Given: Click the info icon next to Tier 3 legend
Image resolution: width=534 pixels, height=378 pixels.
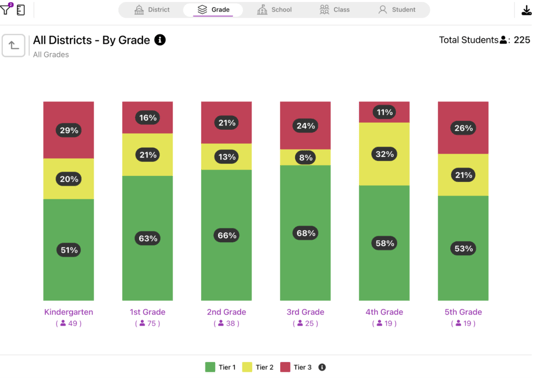Looking at the screenshot, I should (322, 367).
